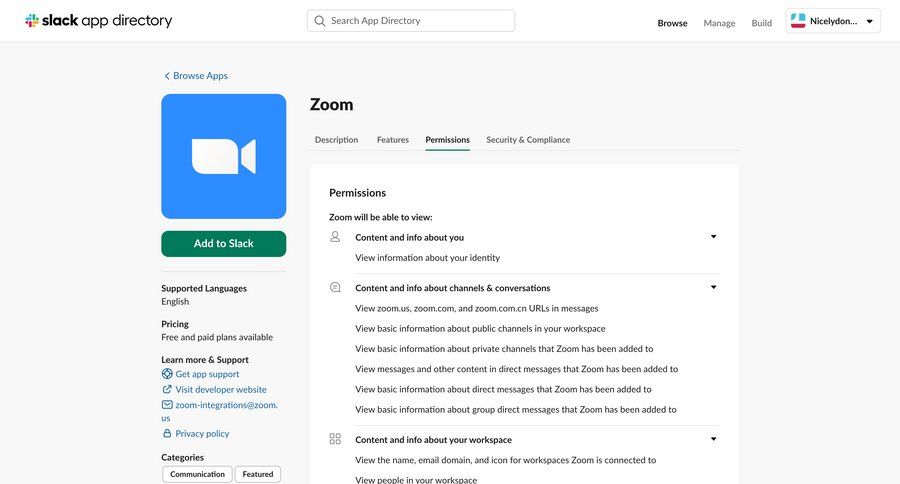Click "View zoom.us, zoom.com, and zoom.com.cn URLs" line
The image size is (900, 484).
coord(477,308)
